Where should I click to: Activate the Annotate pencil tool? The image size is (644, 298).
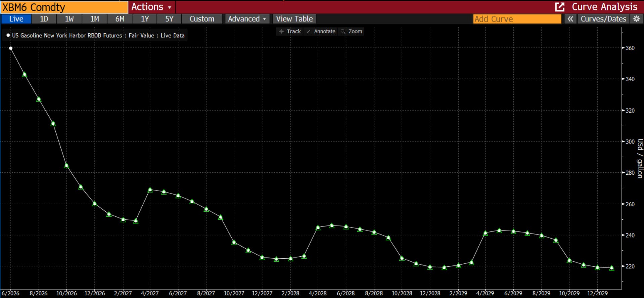321,31
